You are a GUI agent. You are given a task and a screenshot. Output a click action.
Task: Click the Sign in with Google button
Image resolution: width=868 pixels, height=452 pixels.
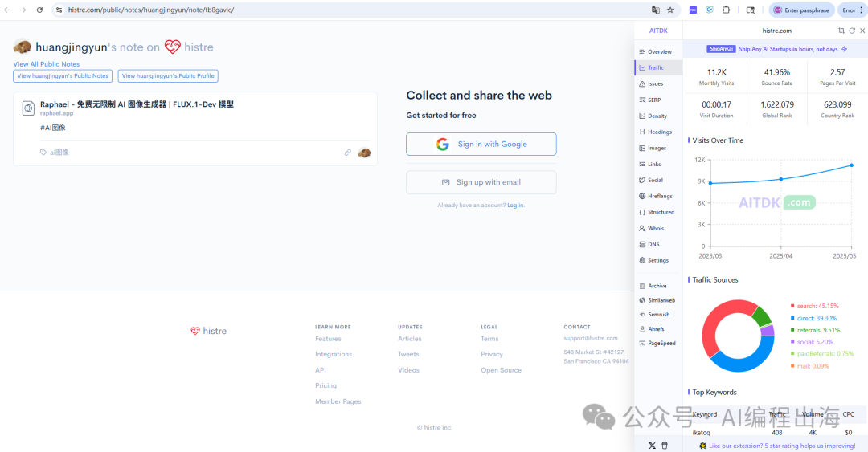coord(481,144)
